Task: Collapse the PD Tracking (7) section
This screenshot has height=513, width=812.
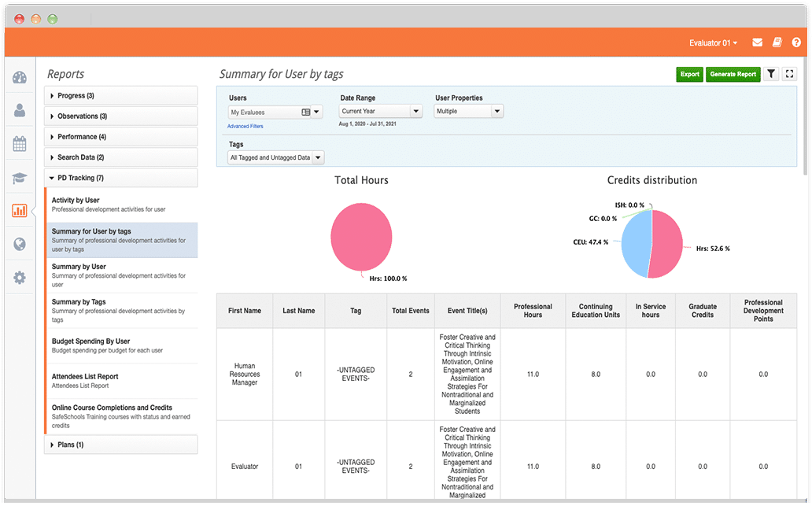Action: point(121,178)
